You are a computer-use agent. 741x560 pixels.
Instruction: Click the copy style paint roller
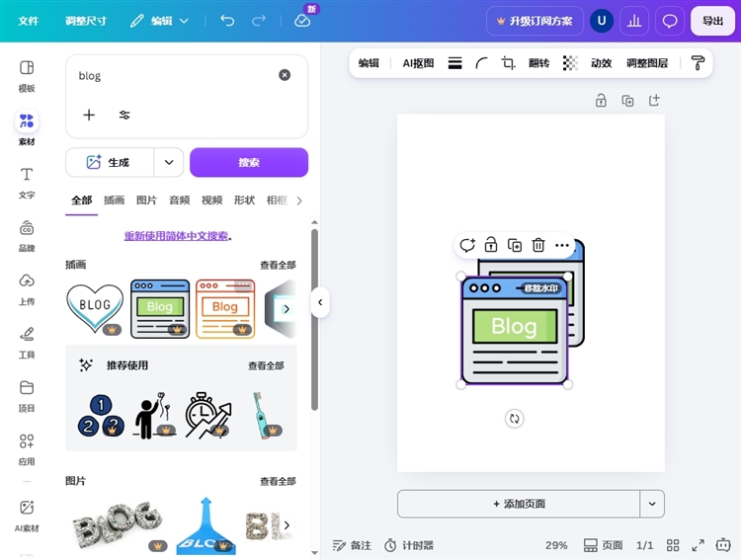click(698, 63)
